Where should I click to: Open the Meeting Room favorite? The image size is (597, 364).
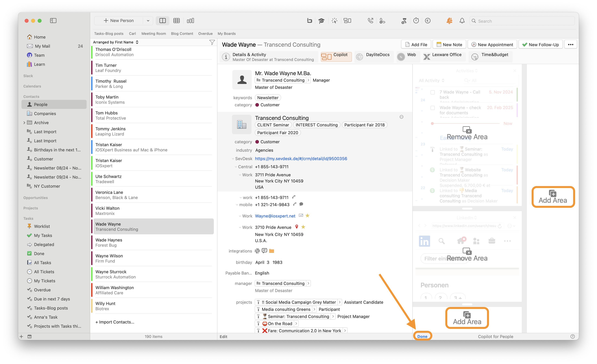pyautogui.click(x=154, y=34)
